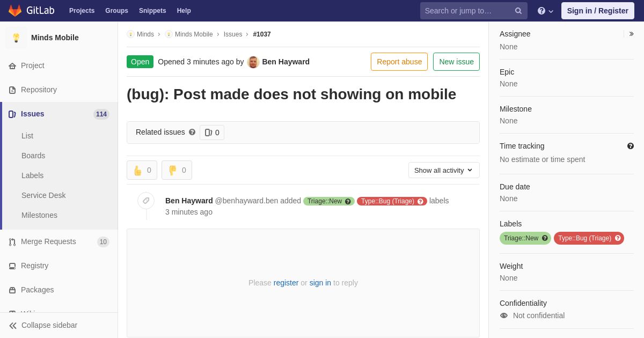Open Show all activity dropdown
The height and width of the screenshot is (338, 644).
point(444,170)
